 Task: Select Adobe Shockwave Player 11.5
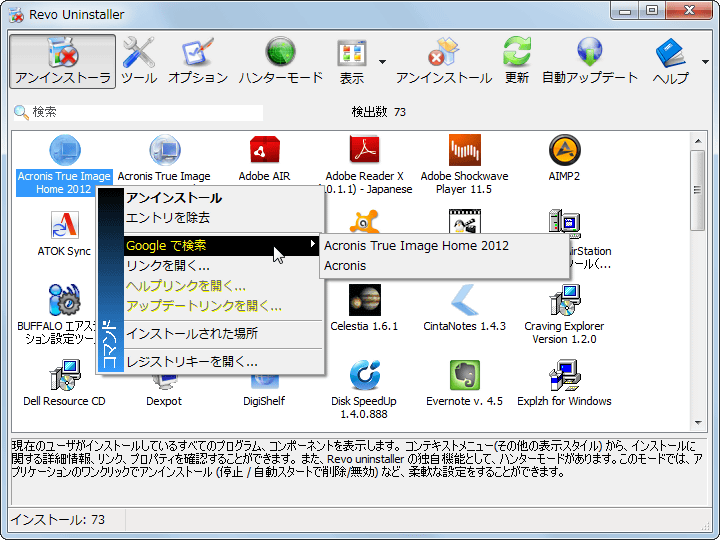(464, 164)
